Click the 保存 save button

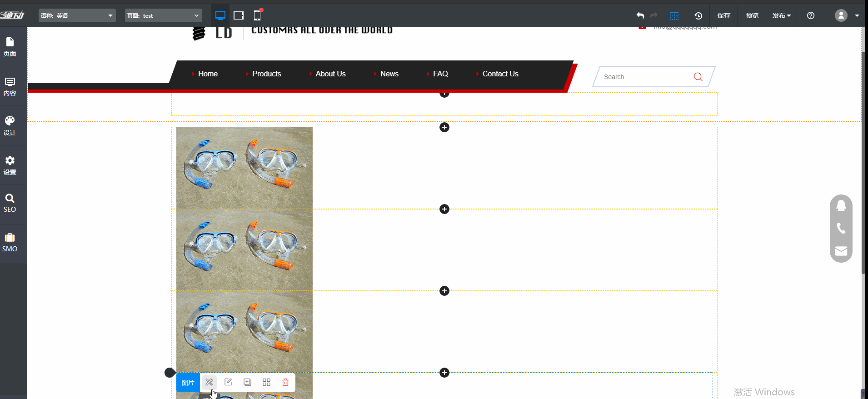(723, 15)
